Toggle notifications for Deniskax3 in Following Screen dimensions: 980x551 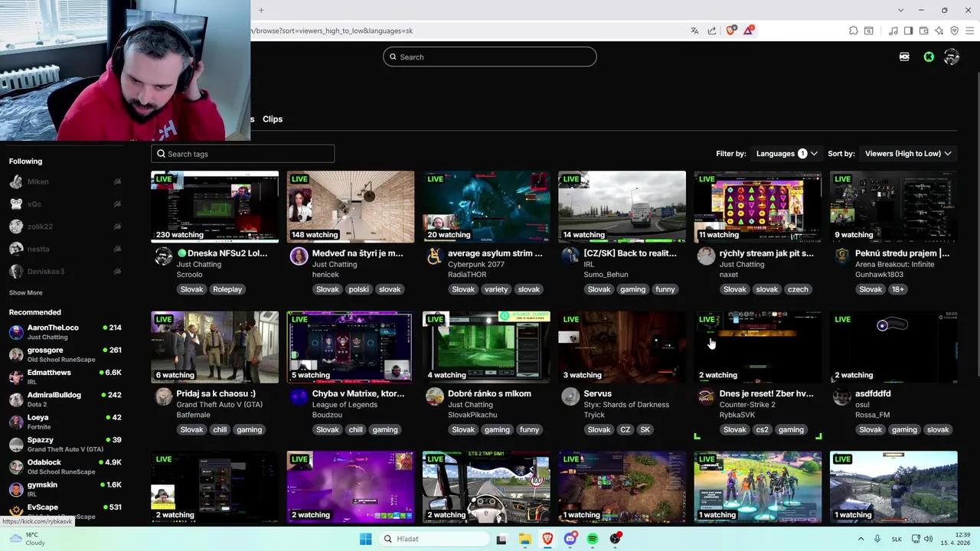click(x=117, y=271)
